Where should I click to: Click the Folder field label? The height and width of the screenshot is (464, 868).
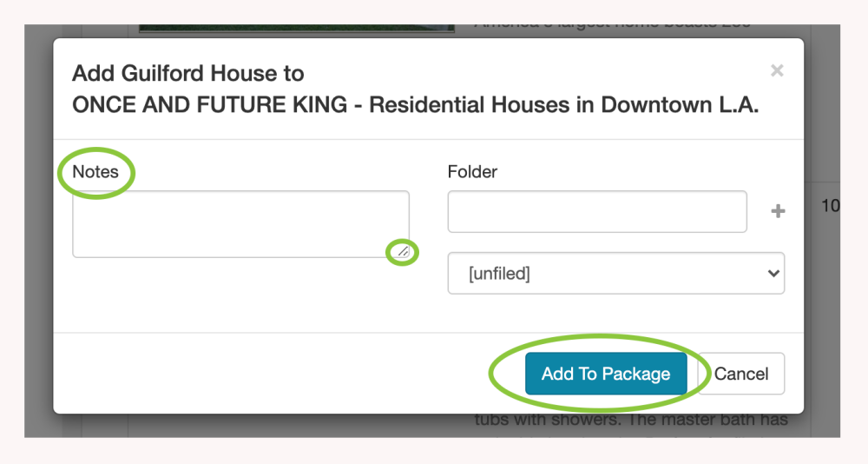472,171
